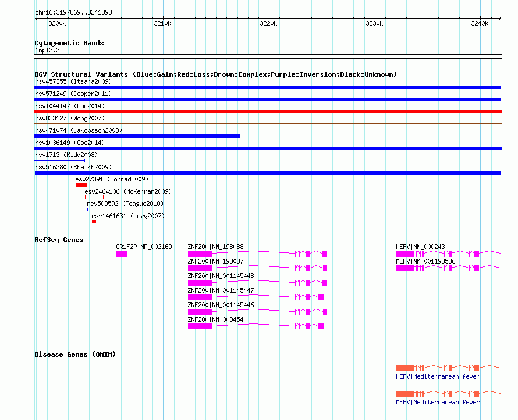This screenshot has width=518, height=420.
Task: Click the second orange MEFV OMIM gene glyph
Action: pyautogui.click(x=449, y=394)
